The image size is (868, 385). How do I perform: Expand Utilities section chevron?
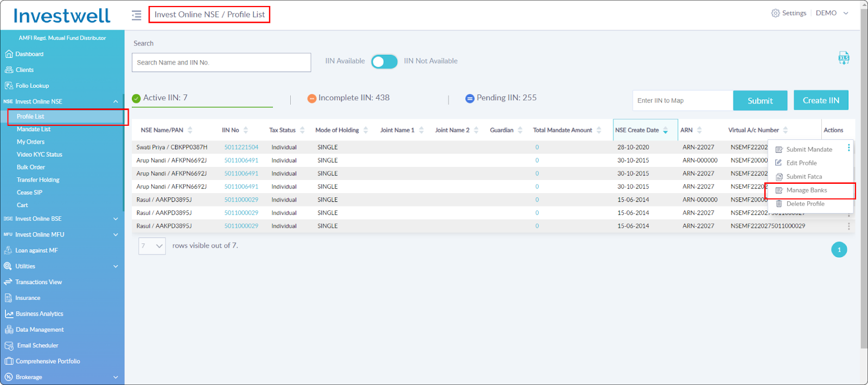click(x=116, y=266)
